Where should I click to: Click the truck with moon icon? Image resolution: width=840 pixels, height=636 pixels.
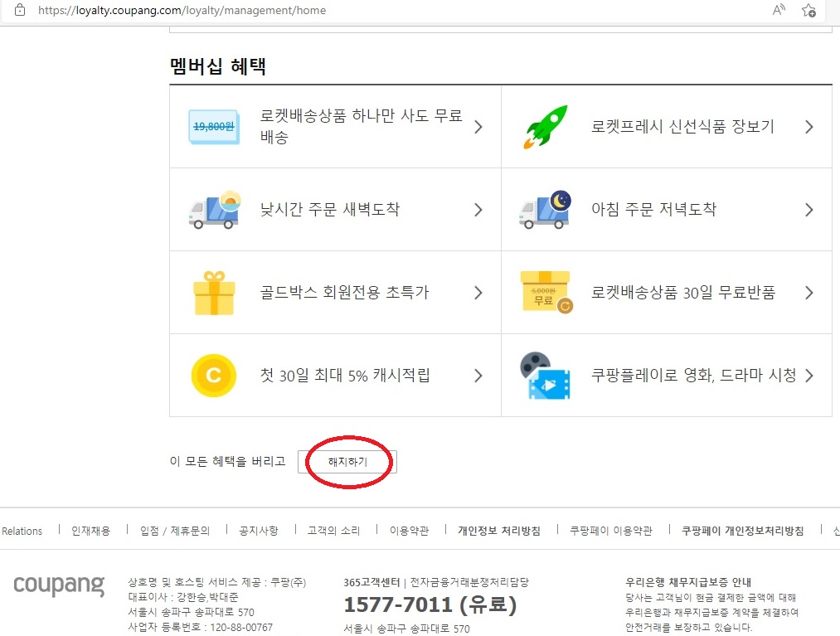pyautogui.click(x=546, y=210)
